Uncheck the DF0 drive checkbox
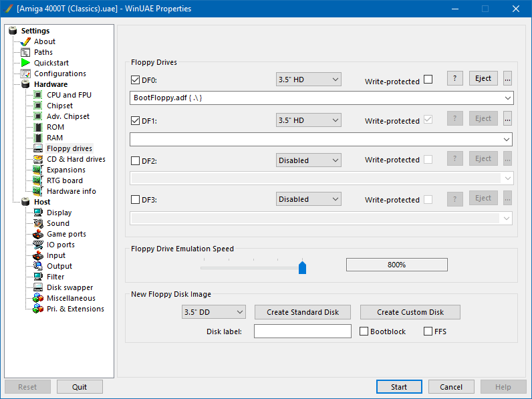 coord(136,80)
